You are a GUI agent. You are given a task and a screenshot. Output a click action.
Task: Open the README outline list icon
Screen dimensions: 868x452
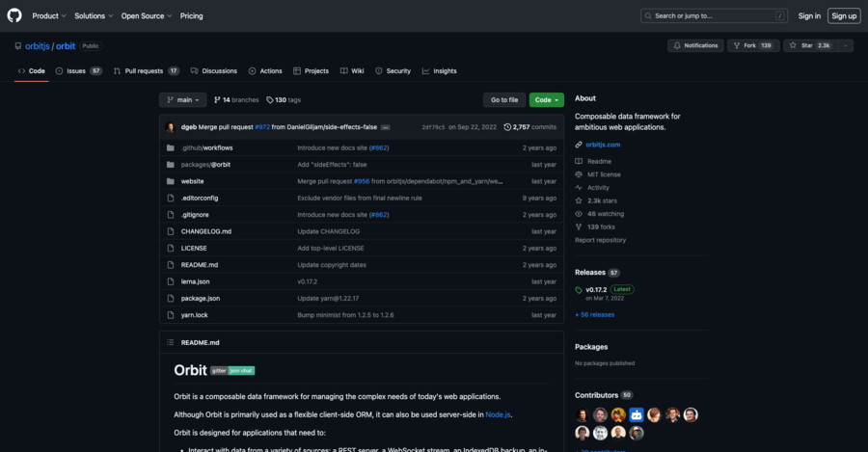[171, 342]
